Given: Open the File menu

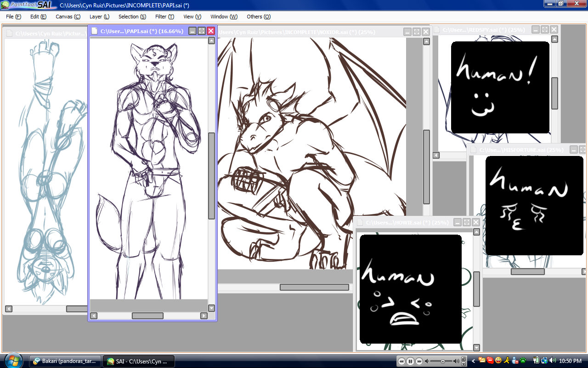Looking at the screenshot, I should pyautogui.click(x=14, y=17).
